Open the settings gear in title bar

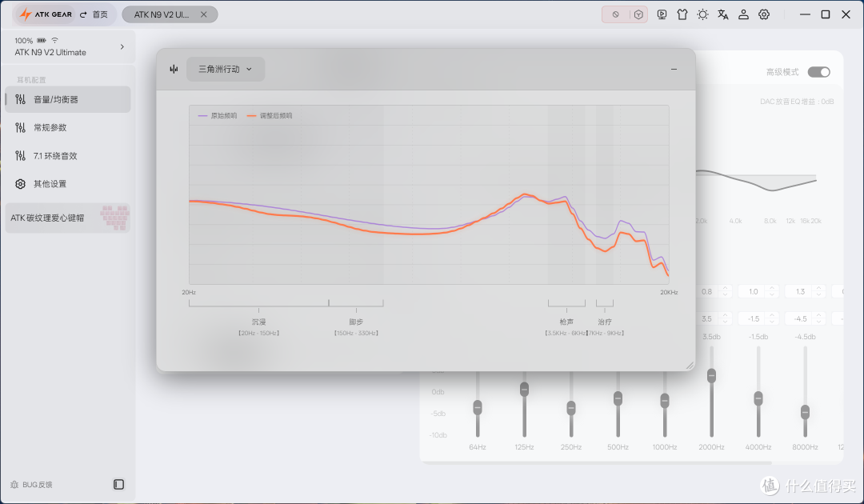764,15
